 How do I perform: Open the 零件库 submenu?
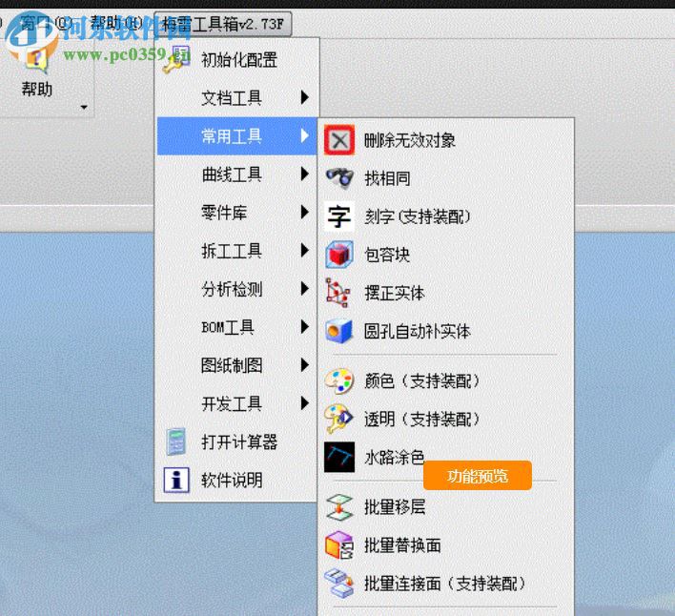[236, 213]
